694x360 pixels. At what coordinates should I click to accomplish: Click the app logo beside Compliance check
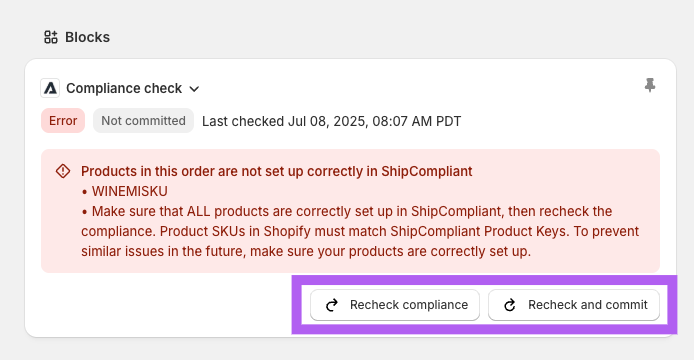tap(50, 88)
